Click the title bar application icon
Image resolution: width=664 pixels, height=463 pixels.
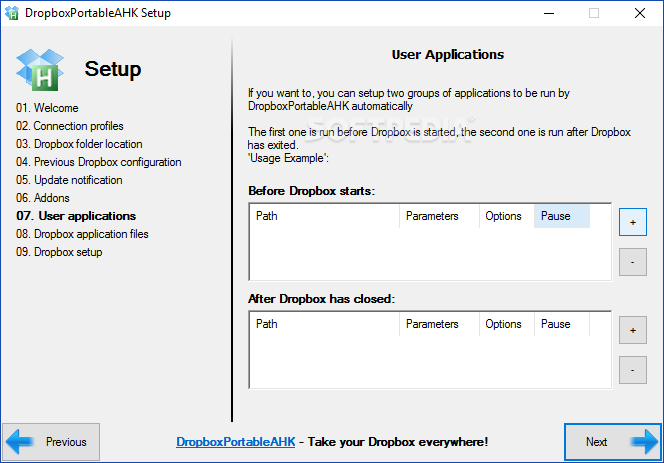point(12,13)
